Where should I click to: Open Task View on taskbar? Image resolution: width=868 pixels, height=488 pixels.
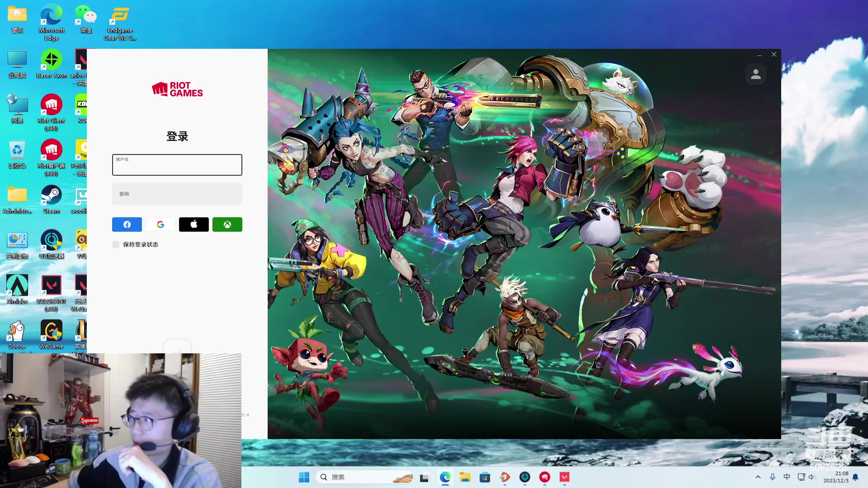point(424,477)
